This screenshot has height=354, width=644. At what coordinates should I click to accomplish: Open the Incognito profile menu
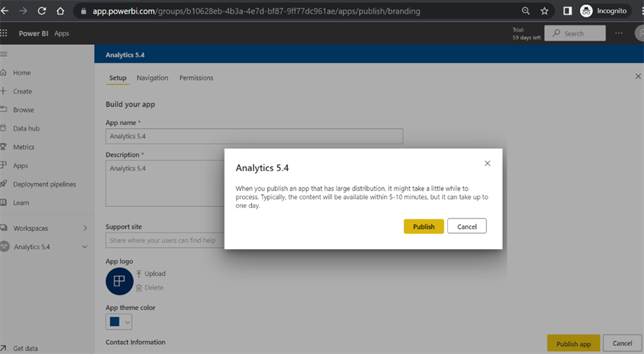click(603, 11)
